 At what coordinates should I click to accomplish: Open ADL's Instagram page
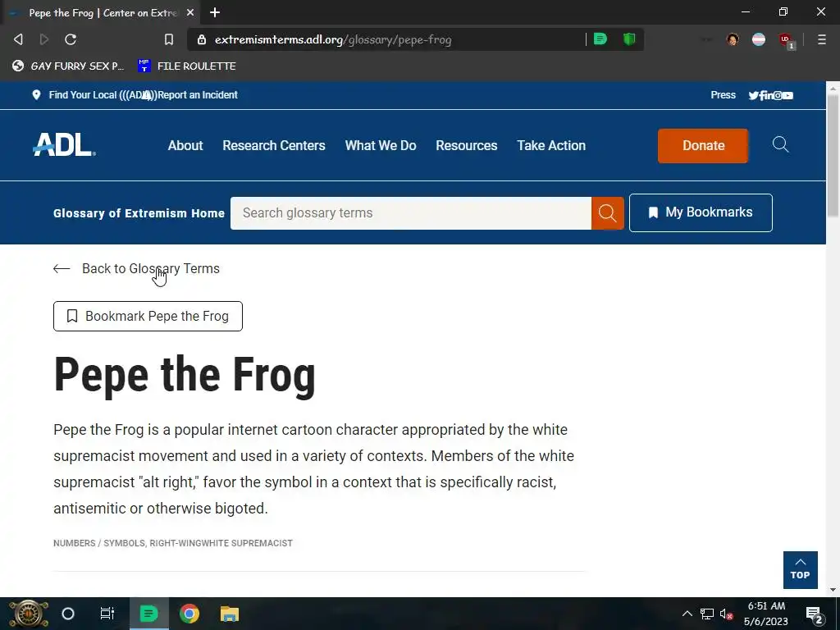click(x=778, y=95)
